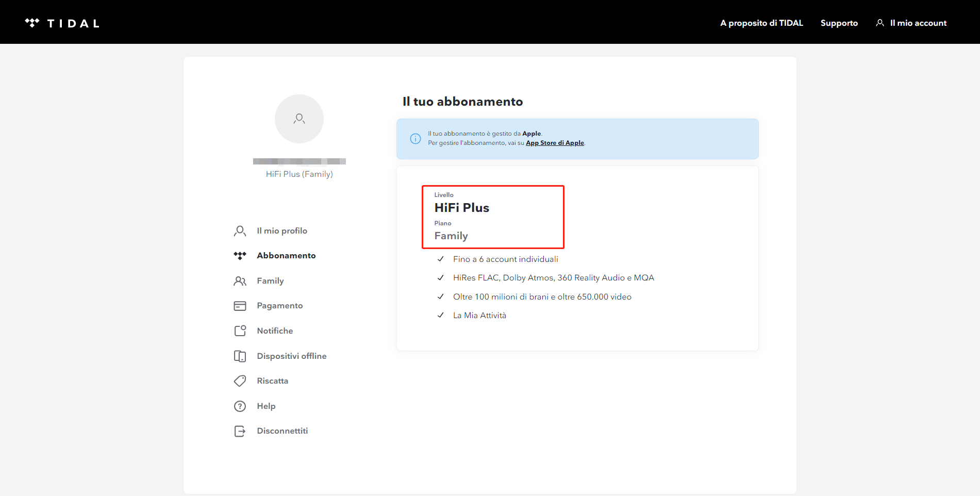980x496 pixels.
Task: Open the Notifiche section
Action: click(x=275, y=331)
